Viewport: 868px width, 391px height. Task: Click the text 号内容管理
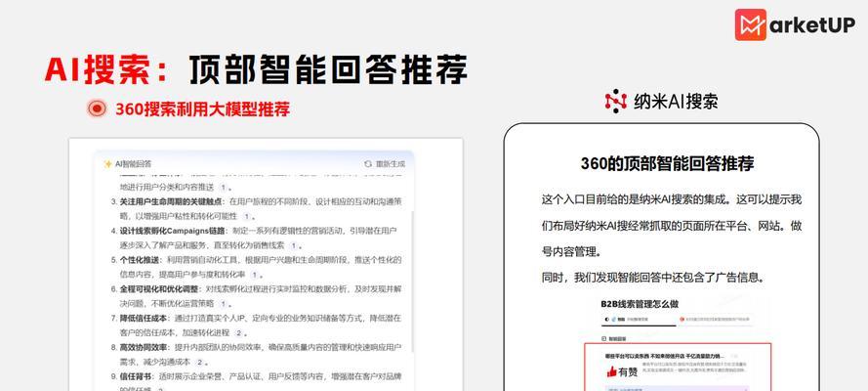(x=571, y=252)
